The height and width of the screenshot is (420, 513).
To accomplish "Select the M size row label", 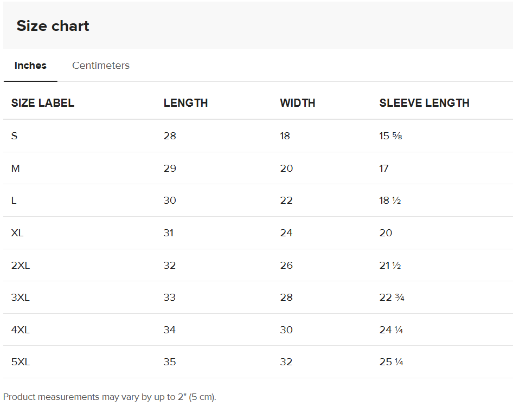I will pos(15,169).
